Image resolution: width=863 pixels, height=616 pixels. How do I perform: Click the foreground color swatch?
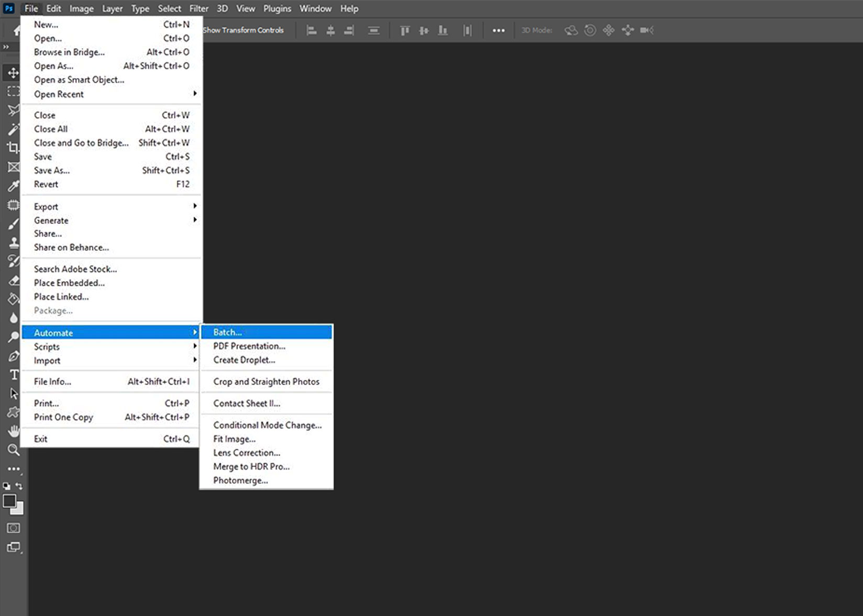coord(8,501)
